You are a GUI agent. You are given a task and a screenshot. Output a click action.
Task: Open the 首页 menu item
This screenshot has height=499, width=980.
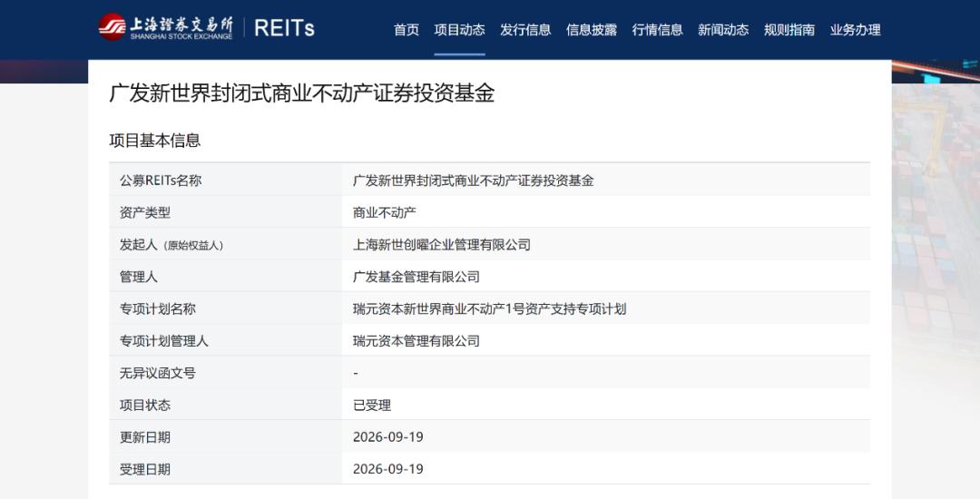click(407, 29)
